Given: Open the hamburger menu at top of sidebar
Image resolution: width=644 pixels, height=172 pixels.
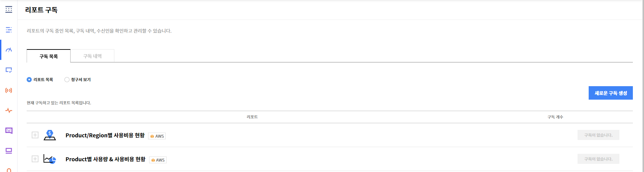Looking at the screenshot, I should (9, 9).
